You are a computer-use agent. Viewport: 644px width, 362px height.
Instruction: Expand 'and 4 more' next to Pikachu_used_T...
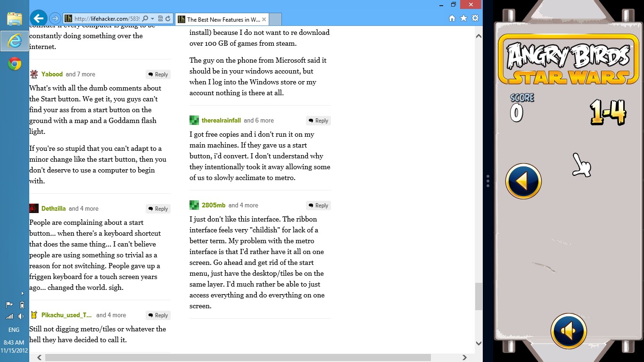(111, 315)
